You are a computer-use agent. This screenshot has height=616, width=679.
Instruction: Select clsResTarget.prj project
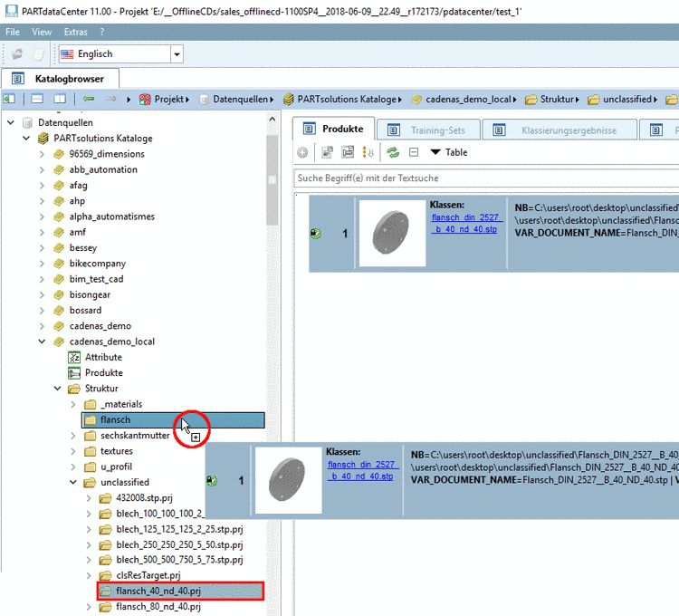point(148,575)
